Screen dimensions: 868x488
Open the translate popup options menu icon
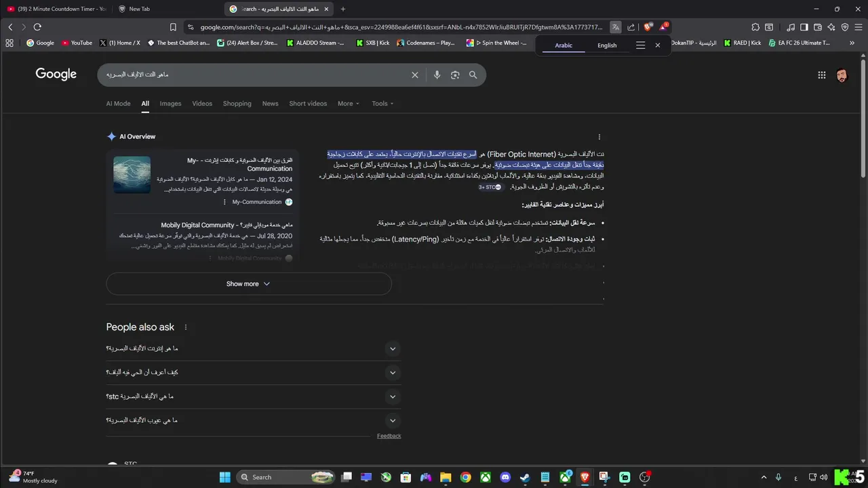point(640,45)
